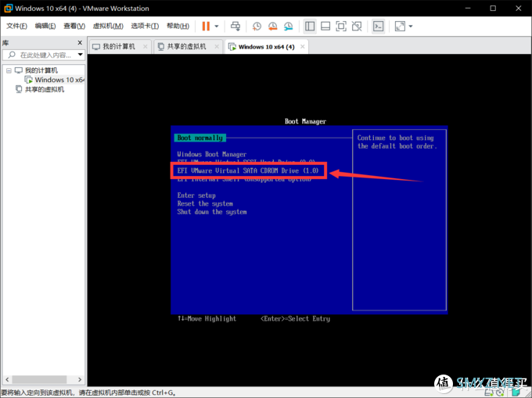
Task: Close the library panel
Action: coord(80,42)
